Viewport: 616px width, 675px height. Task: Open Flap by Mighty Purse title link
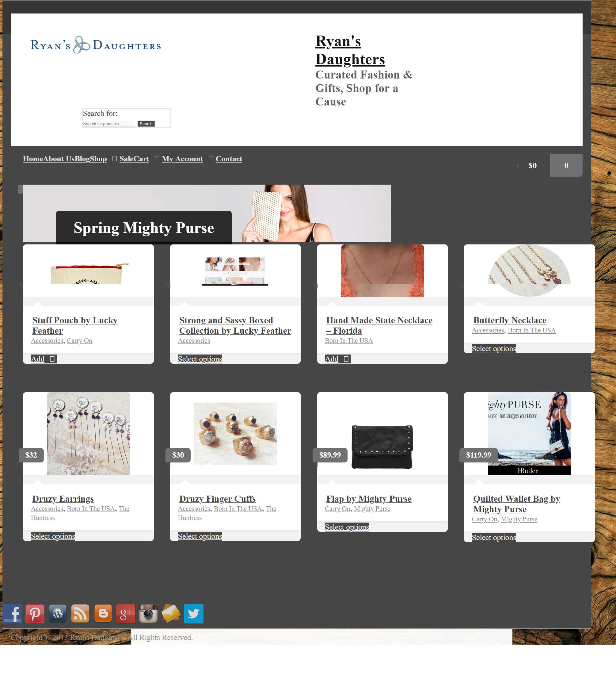coord(369,499)
